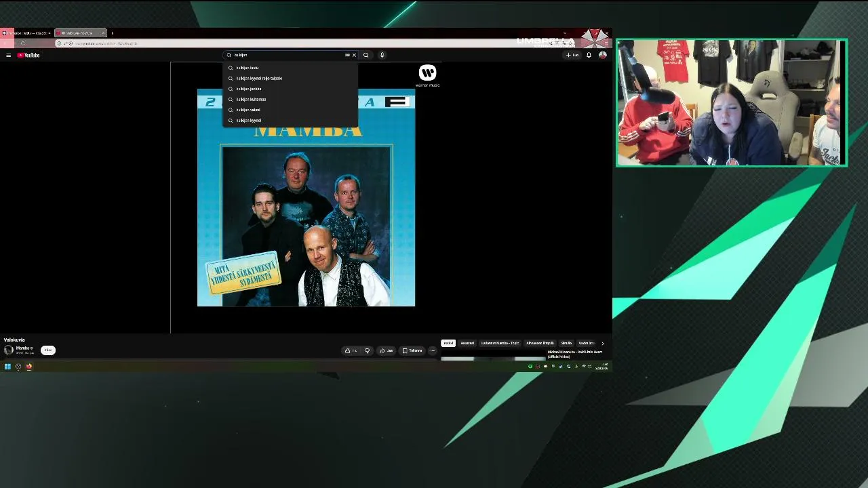Viewport: 868px width, 488px height.
Task: Click the video title "Valokuvia"
Action: tap(14, 340)
